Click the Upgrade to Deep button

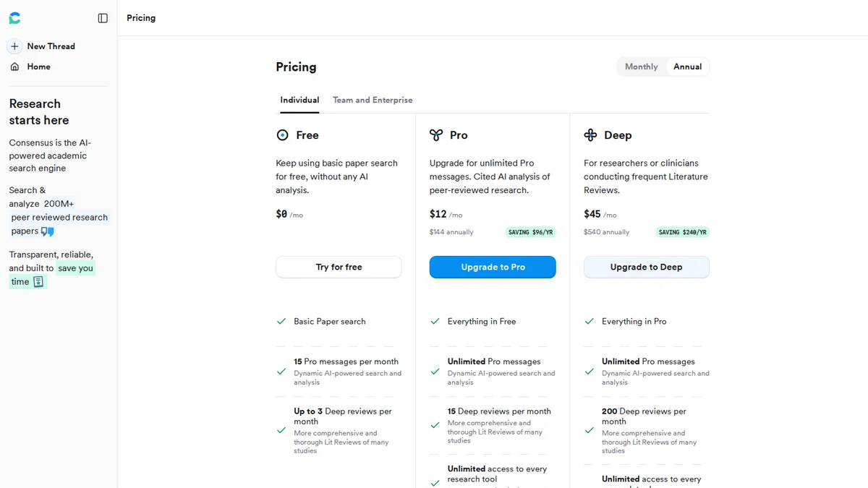647,267
